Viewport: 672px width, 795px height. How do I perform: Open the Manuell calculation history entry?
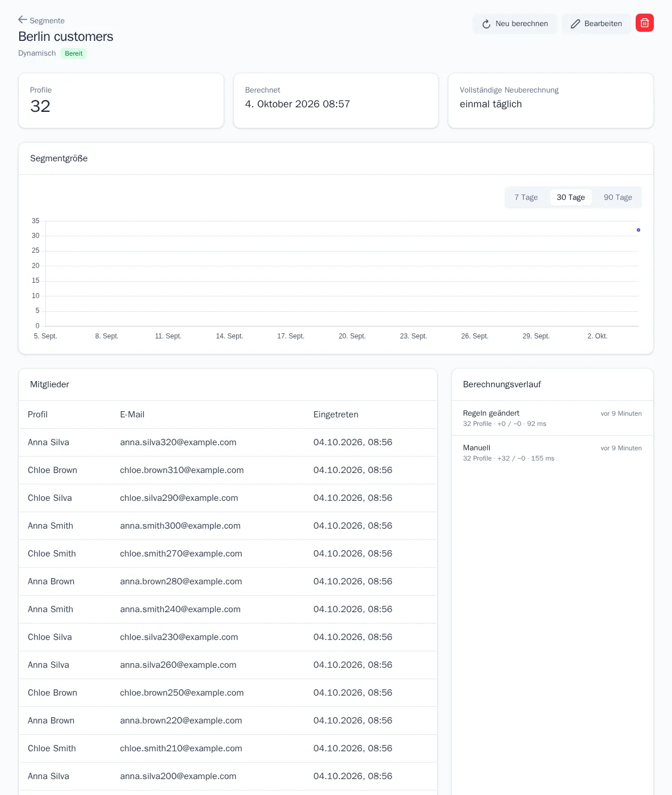552,453
